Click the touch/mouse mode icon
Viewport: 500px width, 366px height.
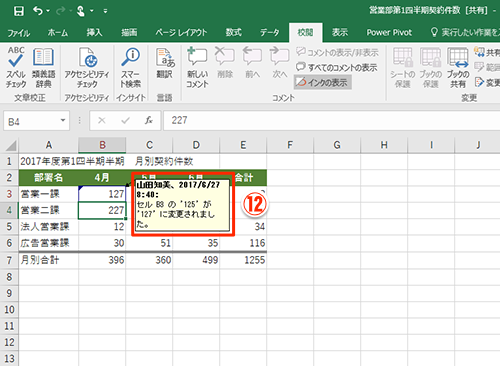coord(80,11)
